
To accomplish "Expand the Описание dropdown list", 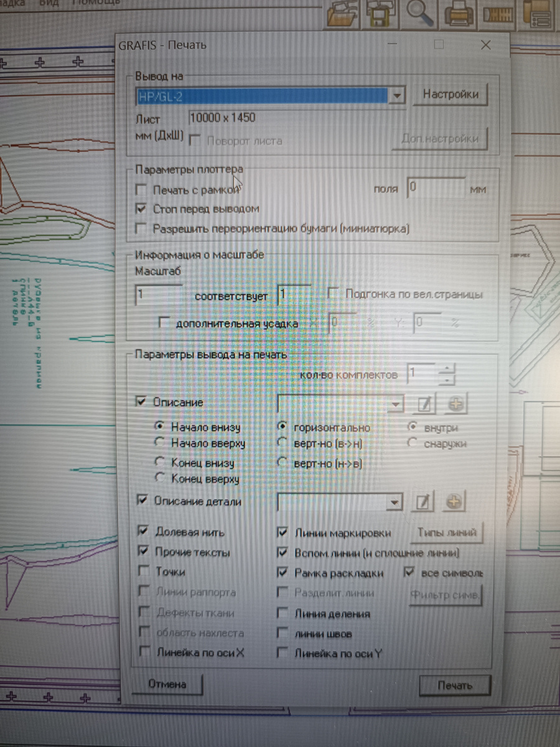I will click(396, 405).
